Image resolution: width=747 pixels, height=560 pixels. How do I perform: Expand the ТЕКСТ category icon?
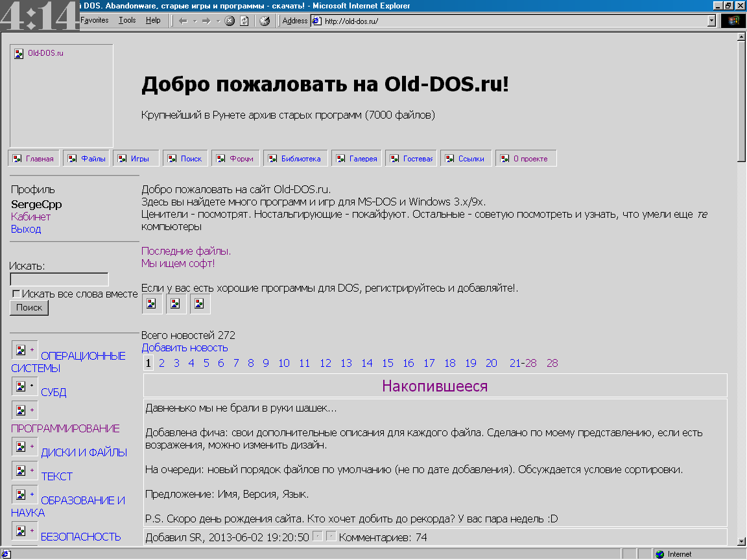pyautogui.click(x=25, y=471)
